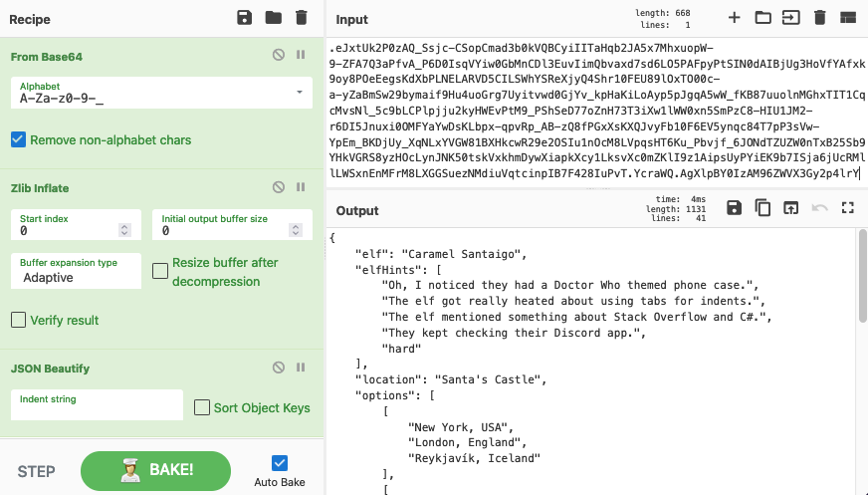Disable the From Base64 operation
Viewport: 868px width, 495px height.
point(279,54)
